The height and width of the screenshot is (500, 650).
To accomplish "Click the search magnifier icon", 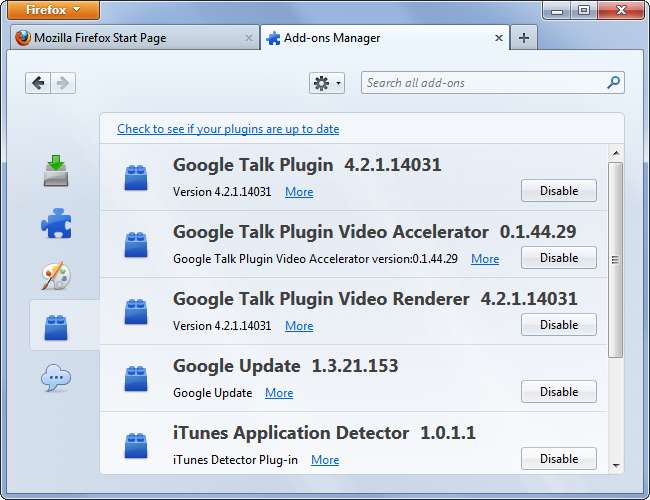I will click(613, 83).
